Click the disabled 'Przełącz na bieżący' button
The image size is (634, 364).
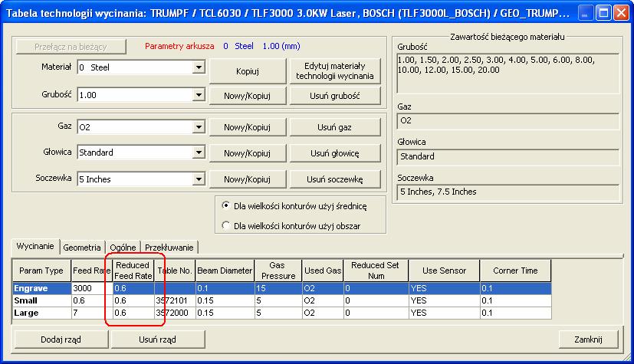[71, 47]
